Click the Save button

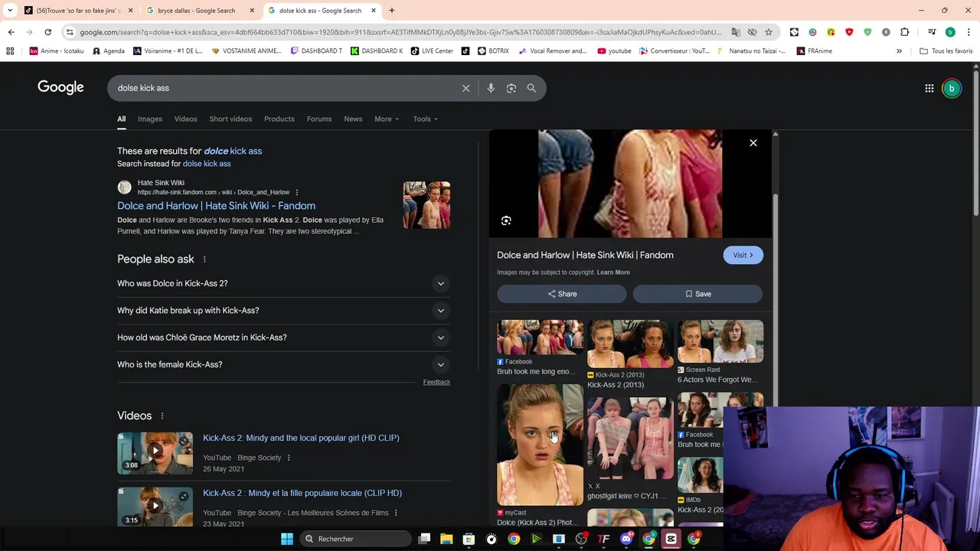[697, 294]
